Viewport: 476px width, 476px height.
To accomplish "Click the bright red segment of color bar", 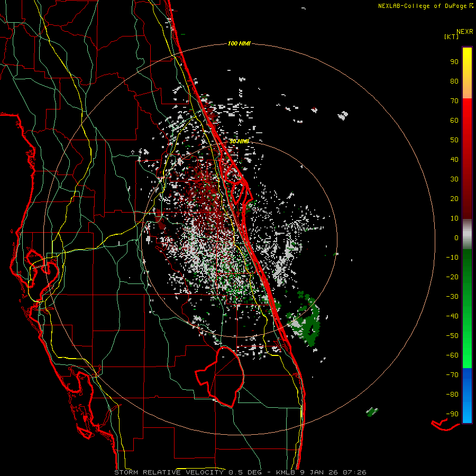I will (467, 159).
